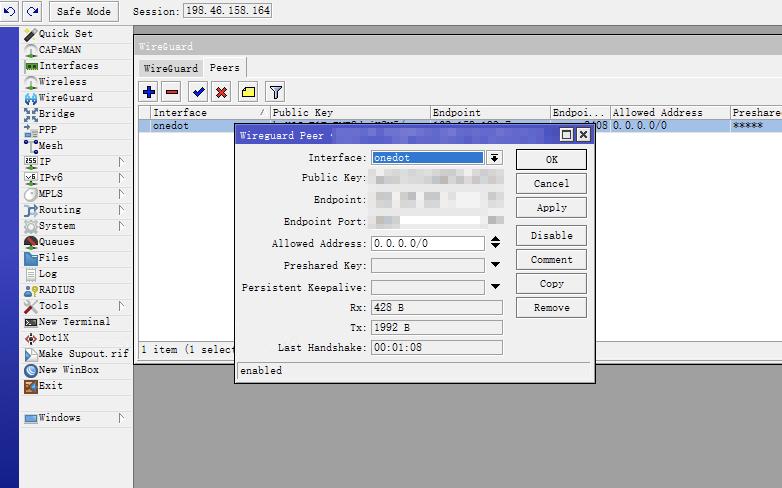Expand the Persistent Keepalive field arrow
The image size is (782, 488).
point(494,287)
